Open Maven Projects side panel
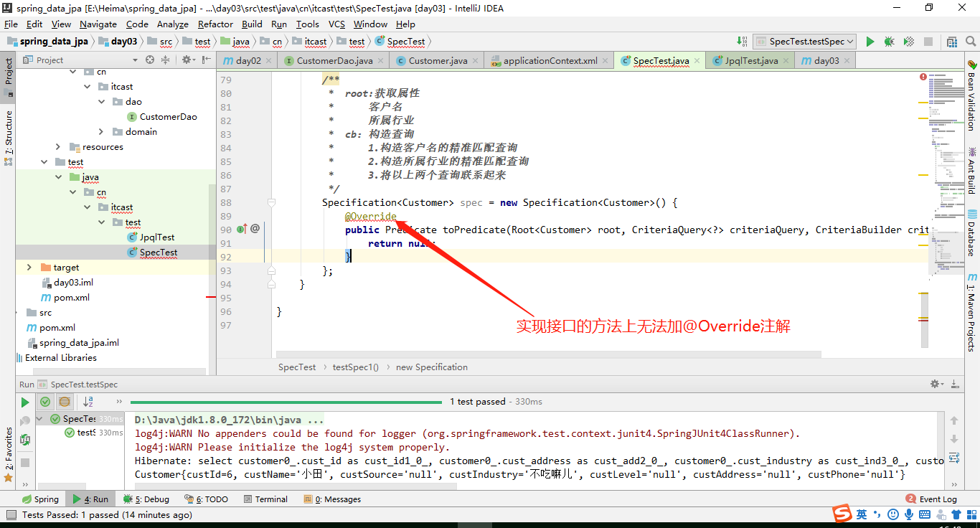980x528 pixels. coord(972,311)
